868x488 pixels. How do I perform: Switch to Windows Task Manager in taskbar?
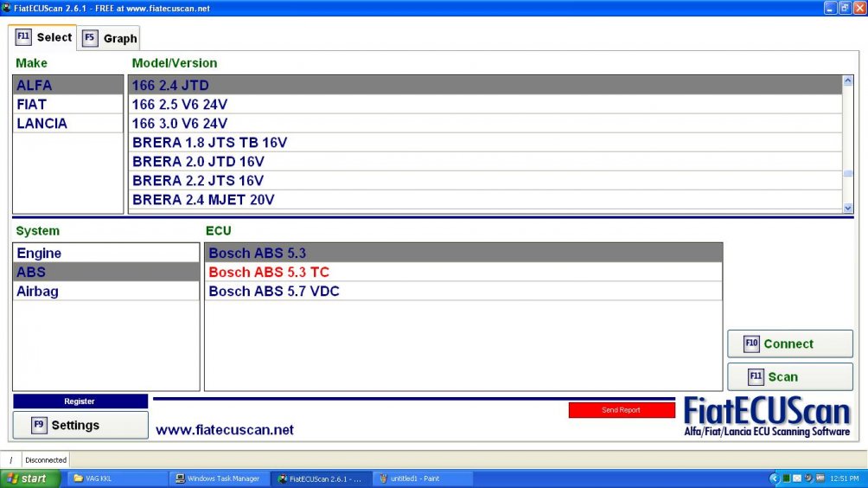pos(219,478)
